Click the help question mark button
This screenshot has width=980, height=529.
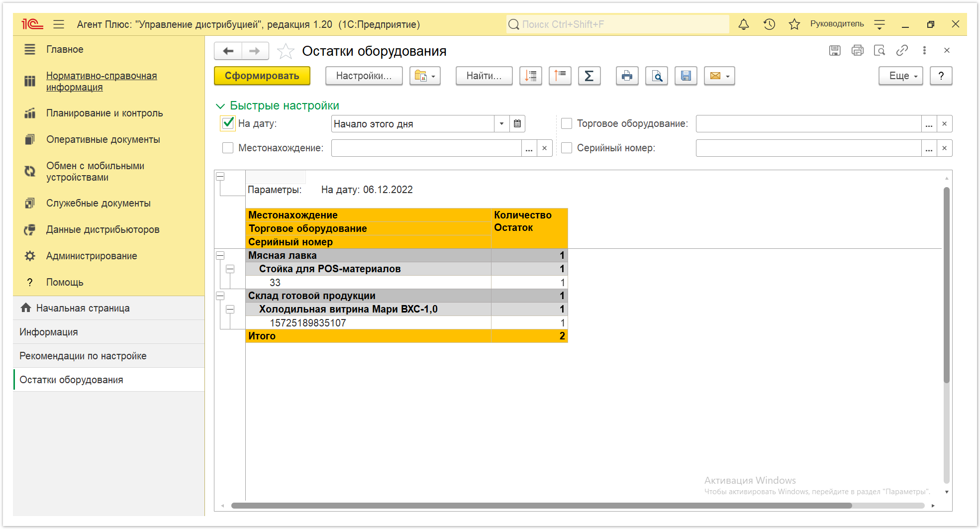pyautogui.click(x=941, y=76)
